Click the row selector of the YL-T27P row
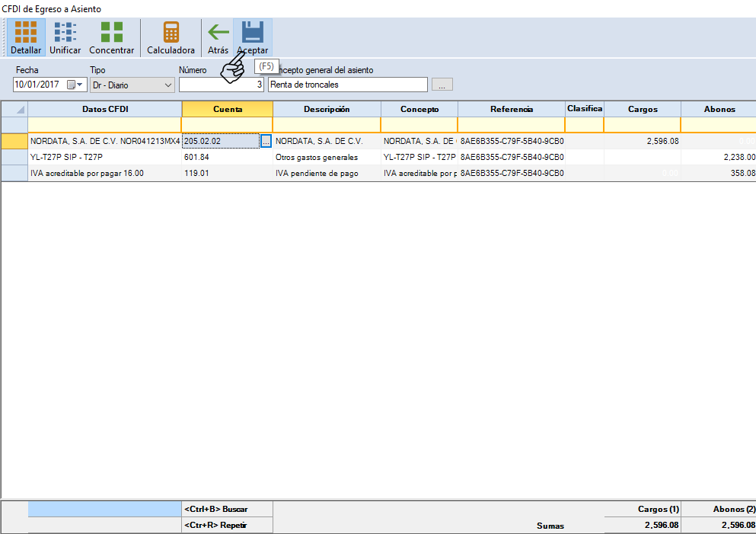Screen dimensions: 756x534 tap(14, 157)
